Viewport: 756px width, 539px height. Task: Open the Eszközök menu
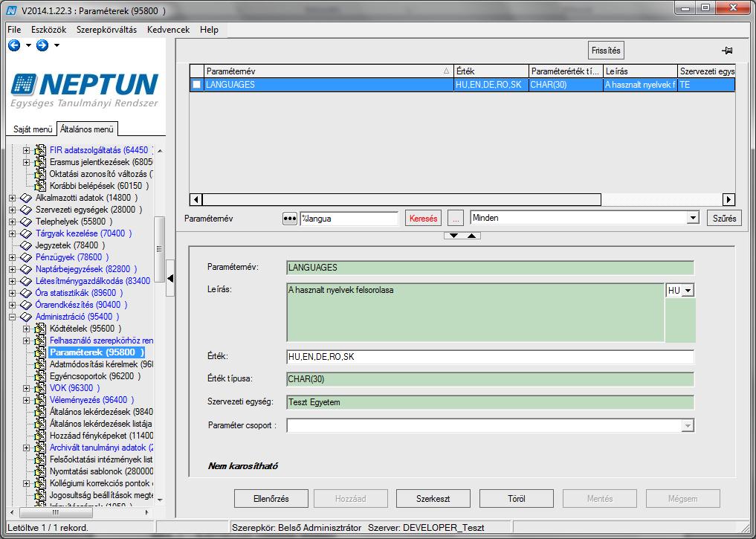coord(49,30)
